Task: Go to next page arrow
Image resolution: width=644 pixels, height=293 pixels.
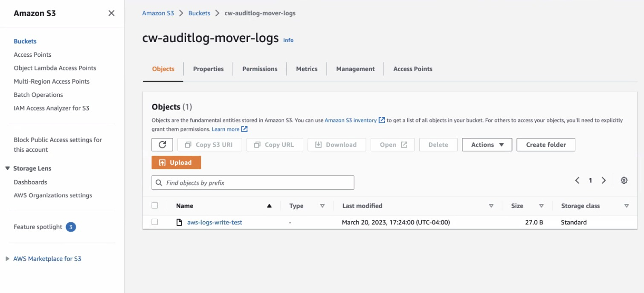Action: [603, 180]
